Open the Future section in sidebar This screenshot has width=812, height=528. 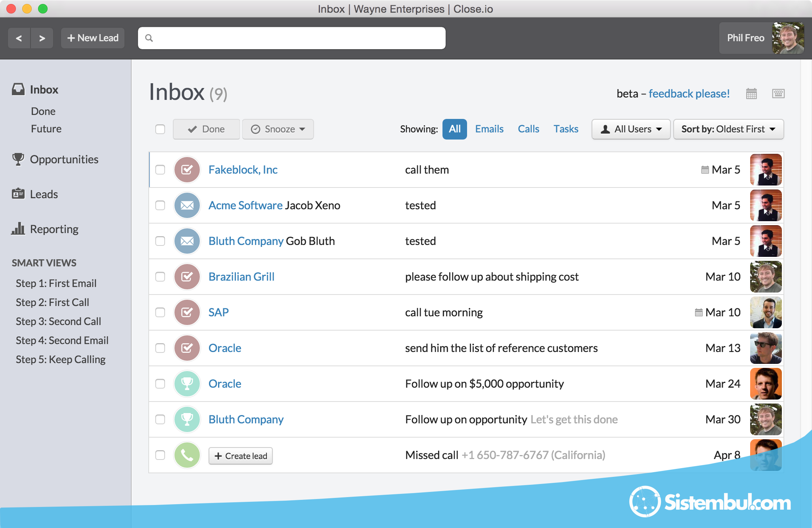coord(46,129)
